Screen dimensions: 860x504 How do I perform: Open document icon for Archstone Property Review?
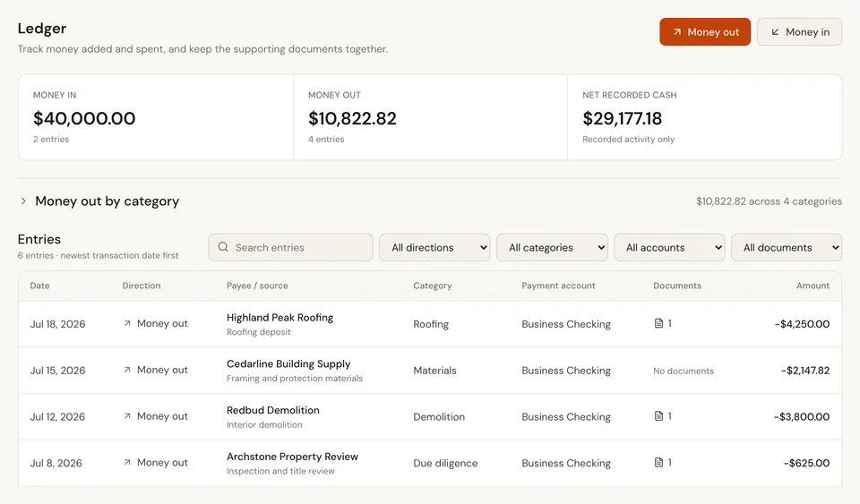point(658,462)
